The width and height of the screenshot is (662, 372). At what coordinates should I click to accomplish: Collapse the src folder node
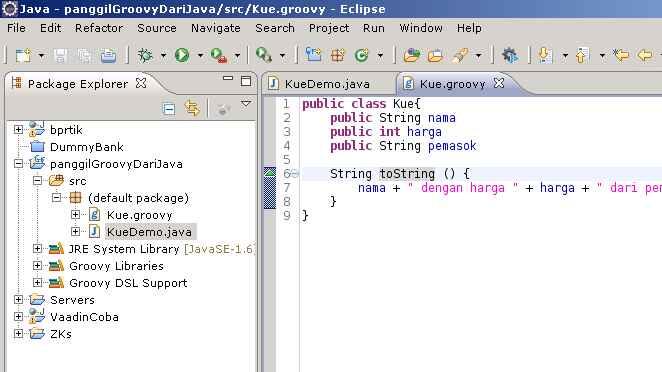[37, 181]
